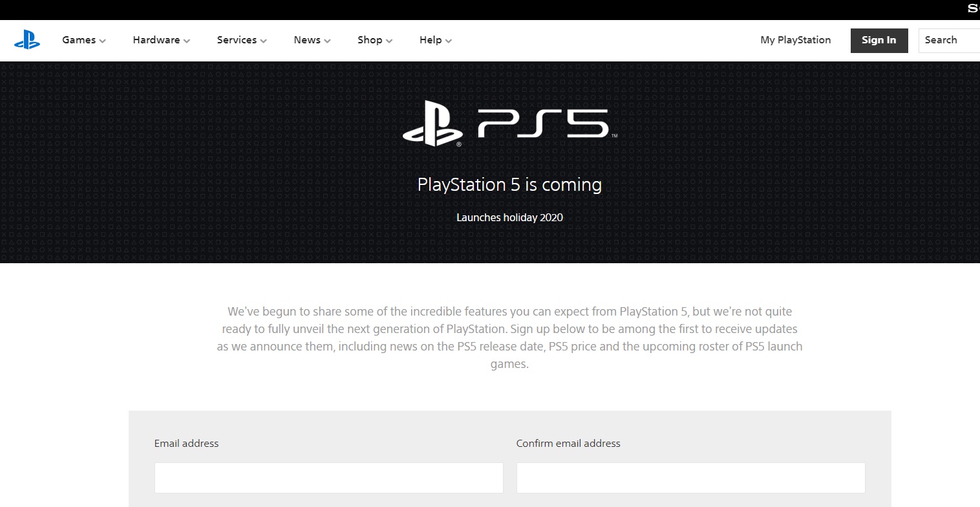Viewport: 980px width, 507px height.
Task: Click the arrow icon beside Shop
Action: (x=389, y=41)
